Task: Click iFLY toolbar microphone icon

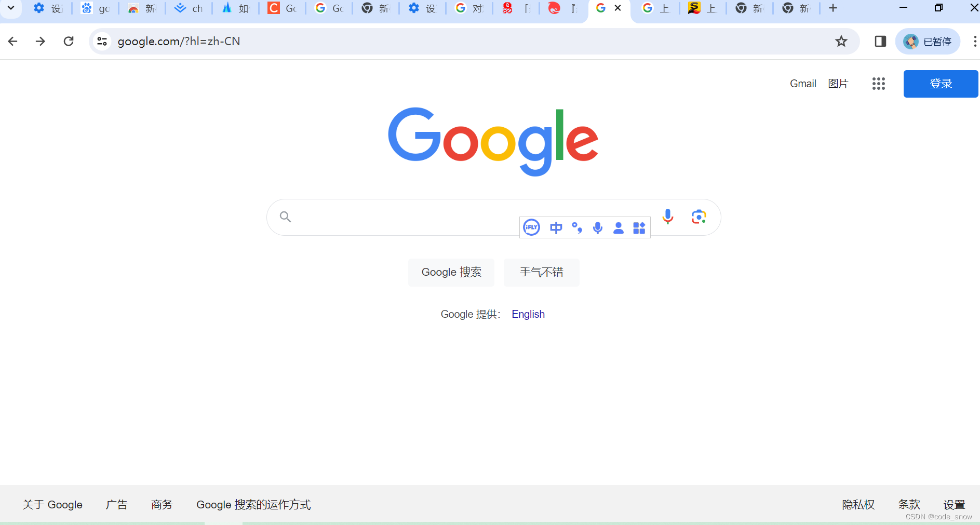Action: (598, 227)
